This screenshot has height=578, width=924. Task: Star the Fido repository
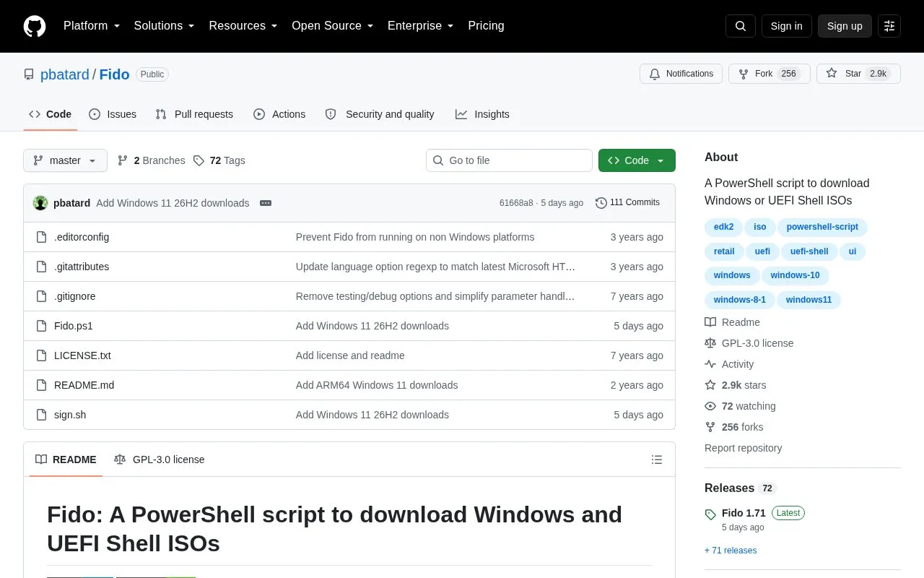(x=858, y=74)
